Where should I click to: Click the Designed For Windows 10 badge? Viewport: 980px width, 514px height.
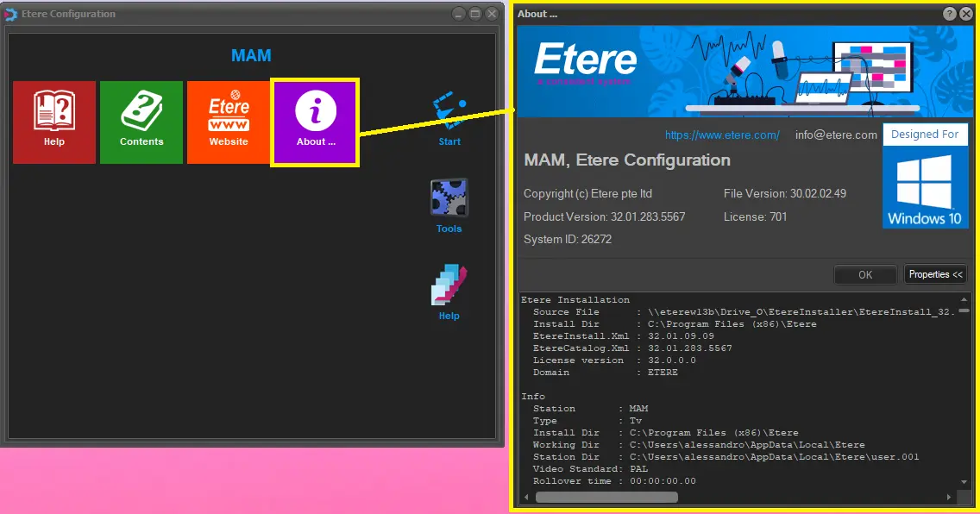click(x=926, y=177)
